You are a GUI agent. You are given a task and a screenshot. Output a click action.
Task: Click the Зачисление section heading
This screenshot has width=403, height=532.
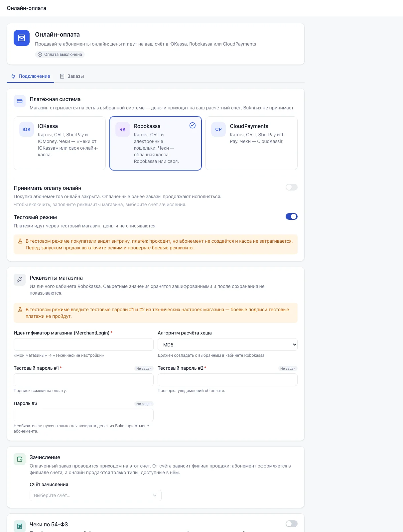[x=45, y=457]
